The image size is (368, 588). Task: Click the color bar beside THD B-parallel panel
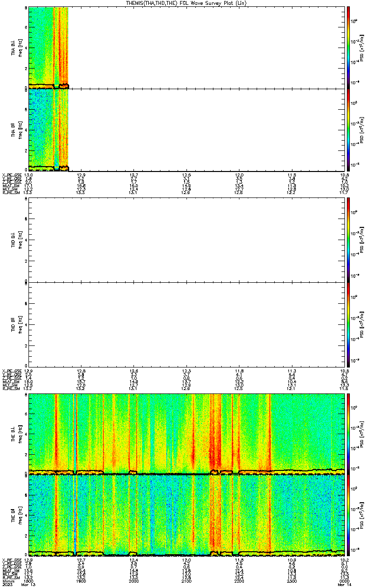click(x=348, y=324)
